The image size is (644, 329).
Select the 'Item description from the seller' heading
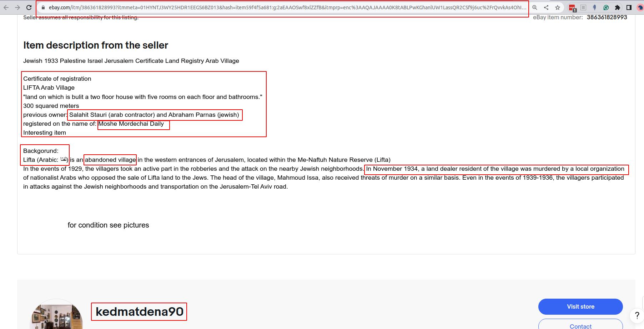point(96,45)
